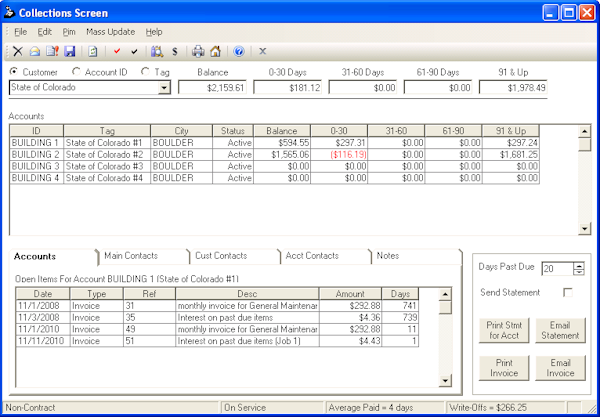
Task: Click the black checkmark toolbar icon
Action: coord(134,51)
